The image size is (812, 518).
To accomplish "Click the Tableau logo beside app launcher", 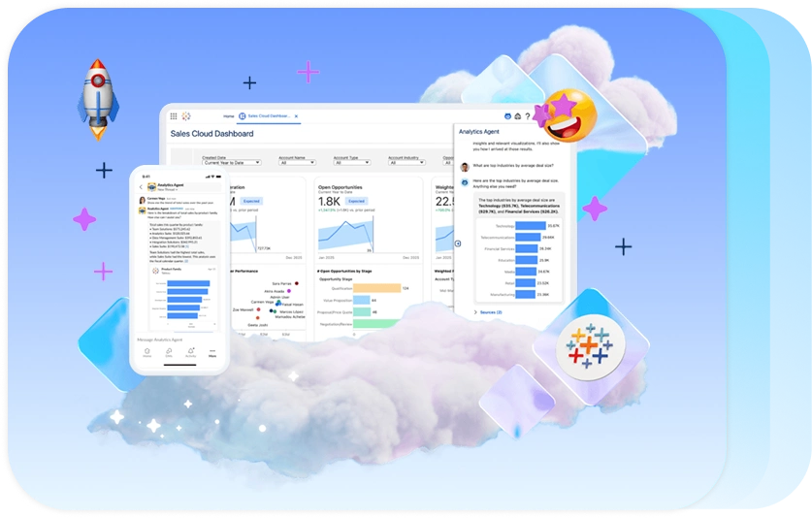I will [187, 116].
